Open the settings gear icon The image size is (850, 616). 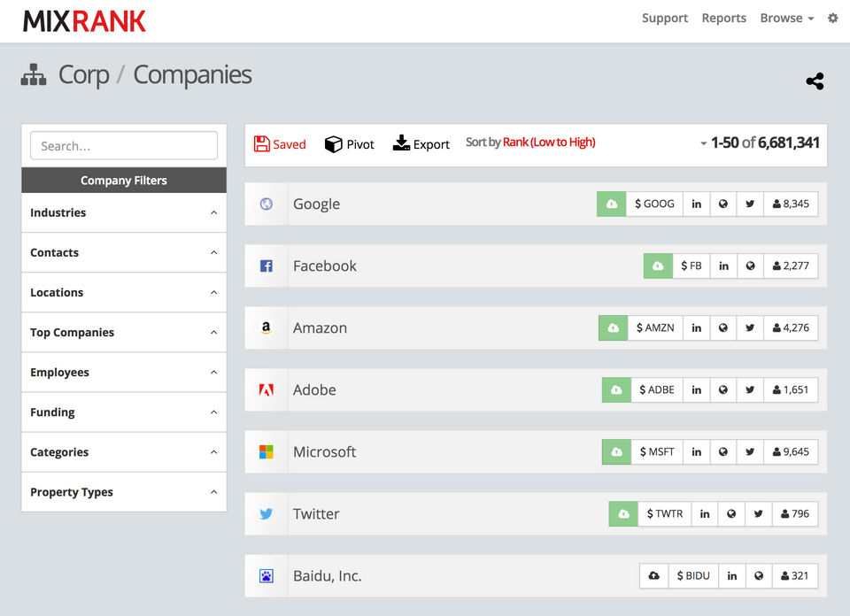832,18
